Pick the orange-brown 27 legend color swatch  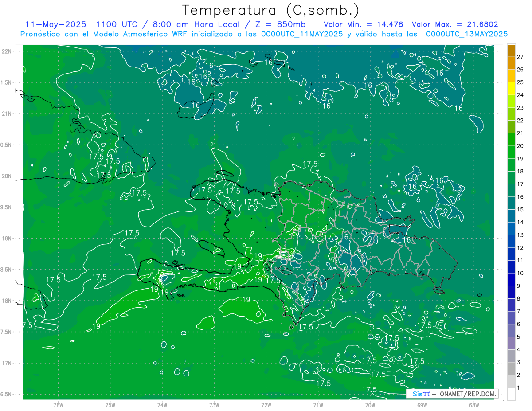point(511,51)
